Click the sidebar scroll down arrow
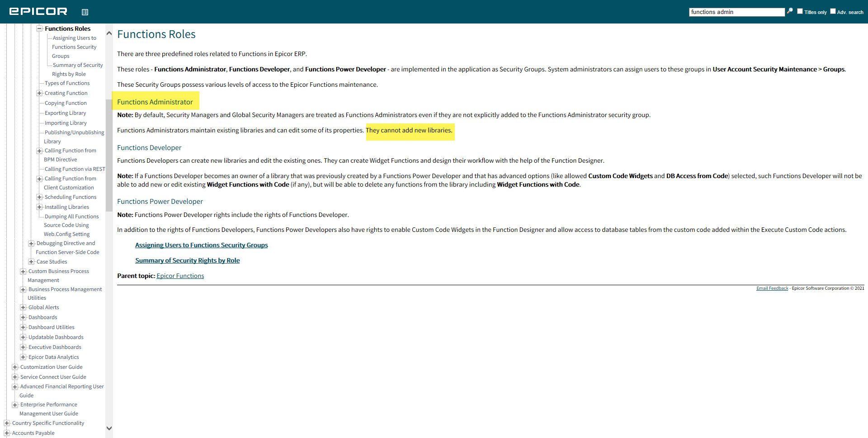Screen dimensions: 868x438 (x=109, y=428)
